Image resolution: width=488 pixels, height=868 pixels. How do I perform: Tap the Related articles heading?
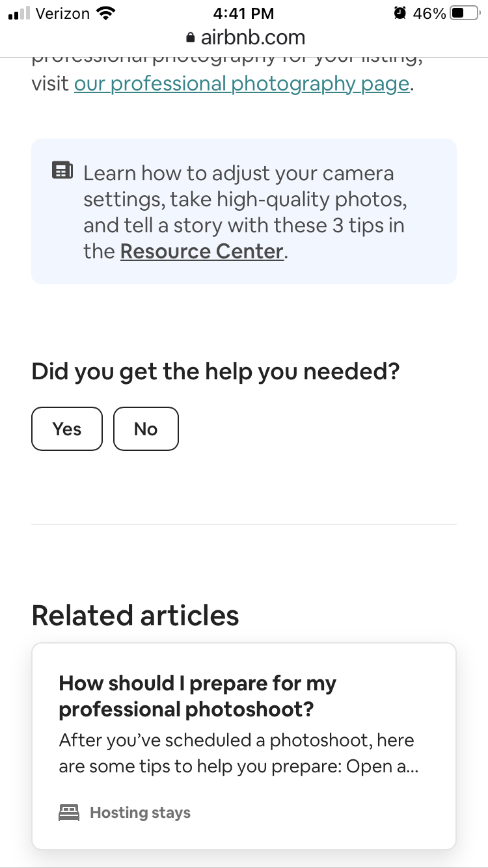(x=135, y=615)
